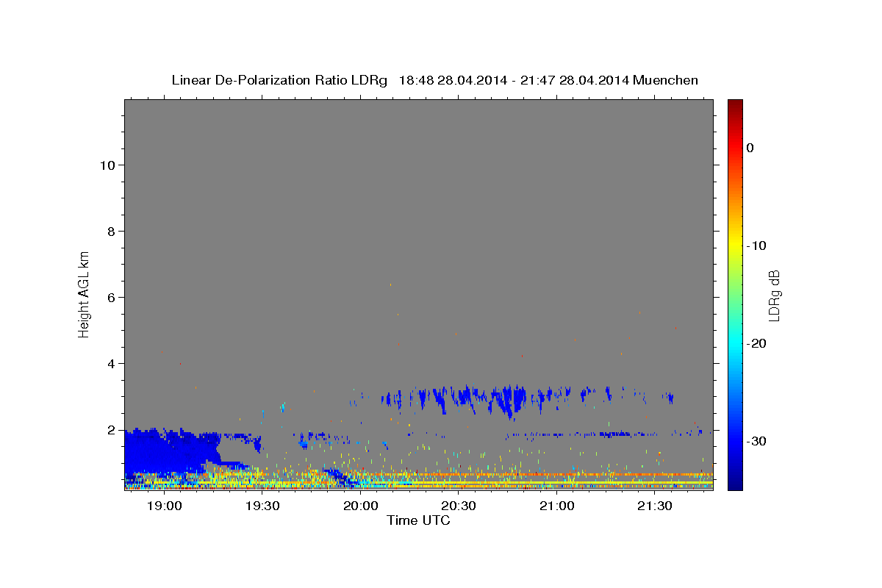The height and width of the screenshot is (588, 882).
Task: Click the plot title 'Linear De-Polarization Ratio LDRg'
Action: [x=279, y=80]
